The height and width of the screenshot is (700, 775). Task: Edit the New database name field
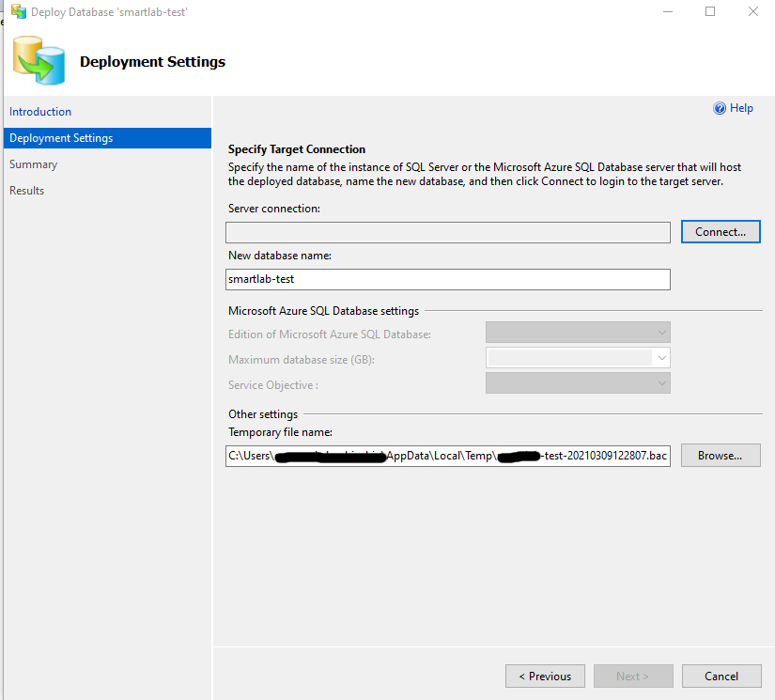click(448, 279)
